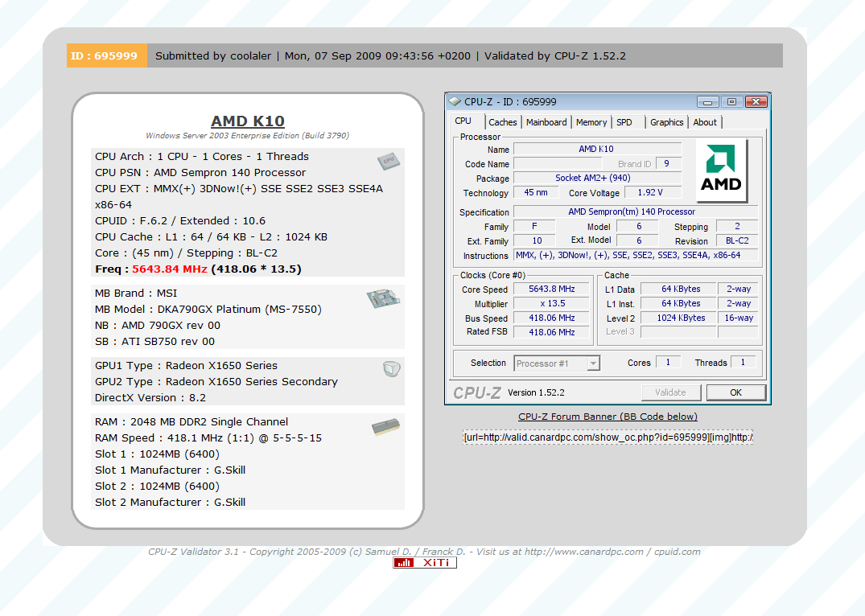Click the red 5643.84 MHz frequency

[x=169, y=269]
